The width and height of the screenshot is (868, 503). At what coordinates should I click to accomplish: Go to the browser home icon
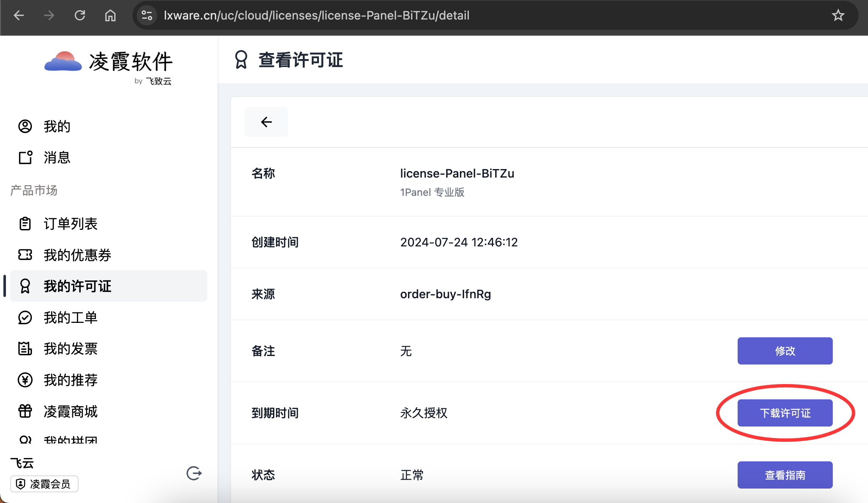pyautogui.click(x=110, y=15)
